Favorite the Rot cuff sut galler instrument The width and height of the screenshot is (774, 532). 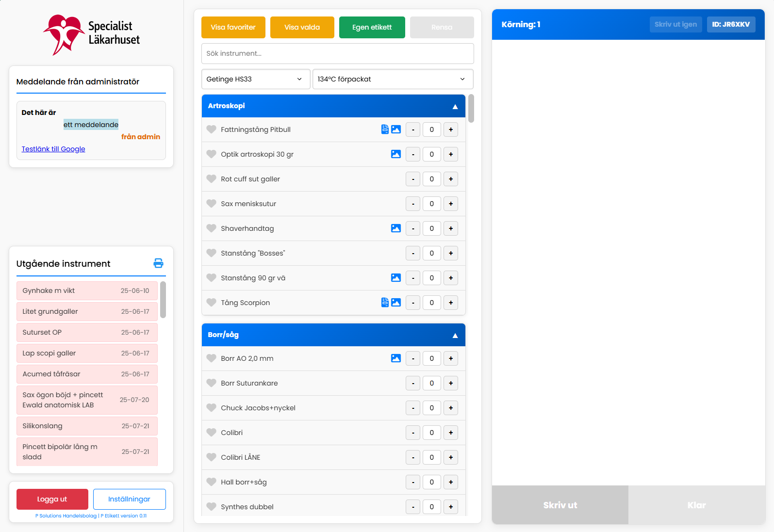[211, 179]
